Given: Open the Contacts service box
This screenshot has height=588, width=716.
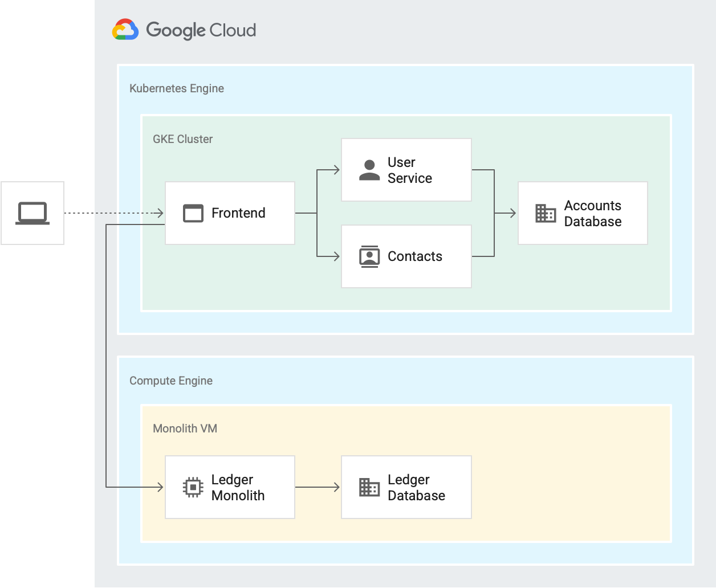Looking at the screenshot, I should (406, 256).
